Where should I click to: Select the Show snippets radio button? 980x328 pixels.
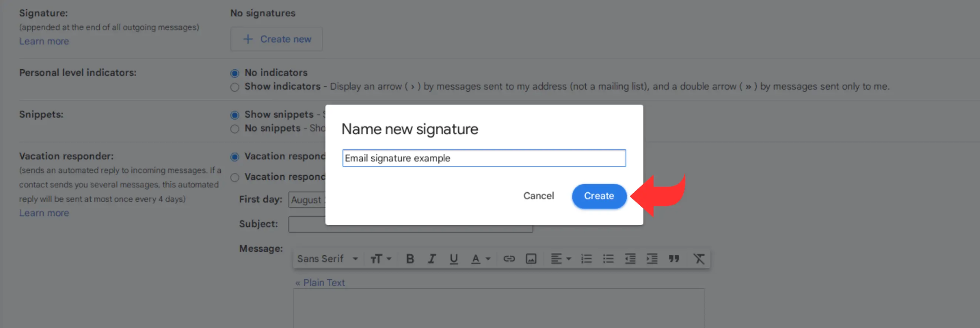point(235,115)
